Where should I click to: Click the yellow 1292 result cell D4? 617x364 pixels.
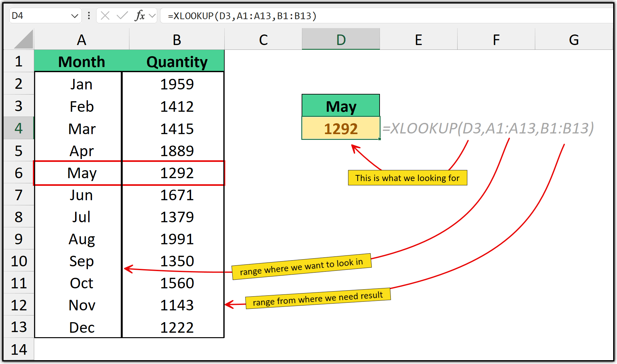(341, 128)
